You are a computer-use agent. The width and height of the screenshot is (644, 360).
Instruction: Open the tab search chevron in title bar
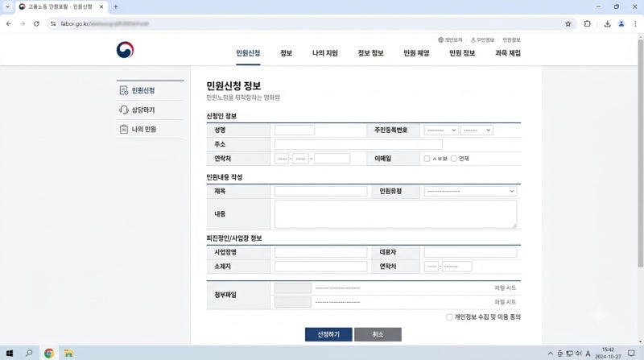coord(7,6)
